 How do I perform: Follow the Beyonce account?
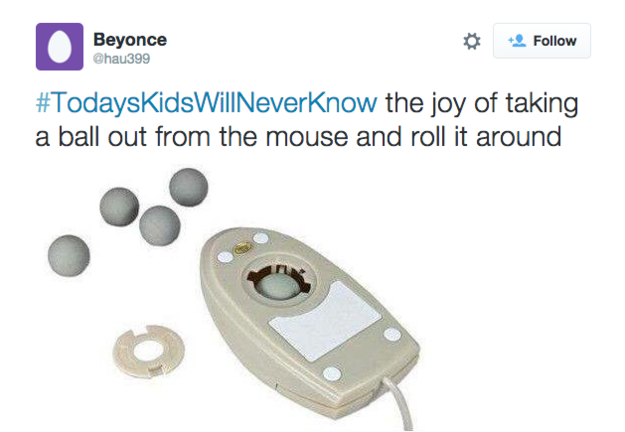point(543,41)
